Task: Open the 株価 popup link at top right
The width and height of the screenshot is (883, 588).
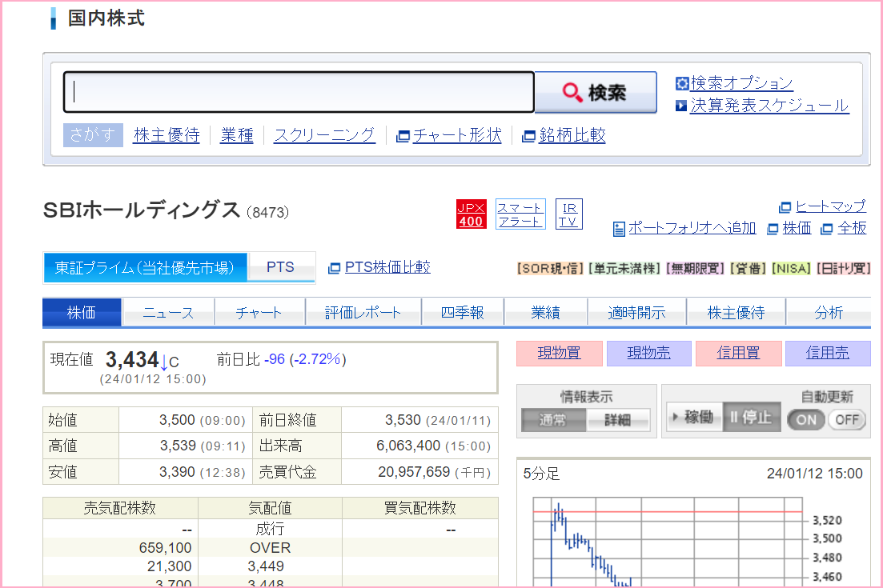Action: [797, 228]
